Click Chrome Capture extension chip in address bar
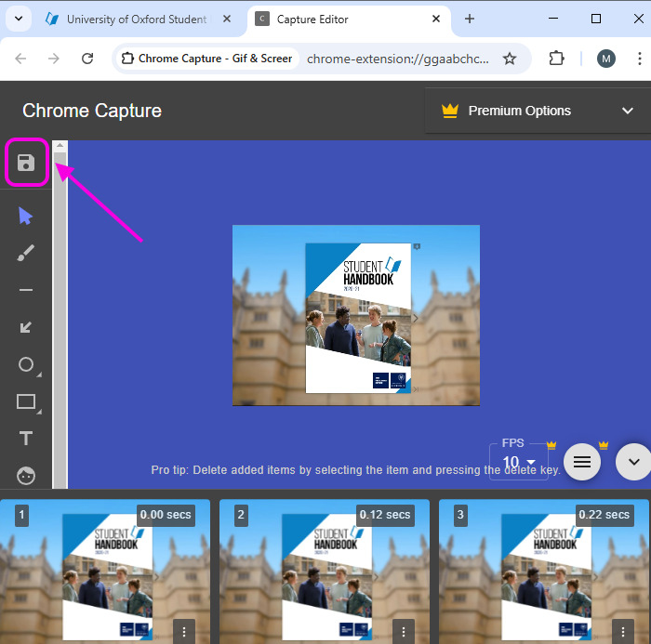Screen dimensions: 651x644 [206, 59]
